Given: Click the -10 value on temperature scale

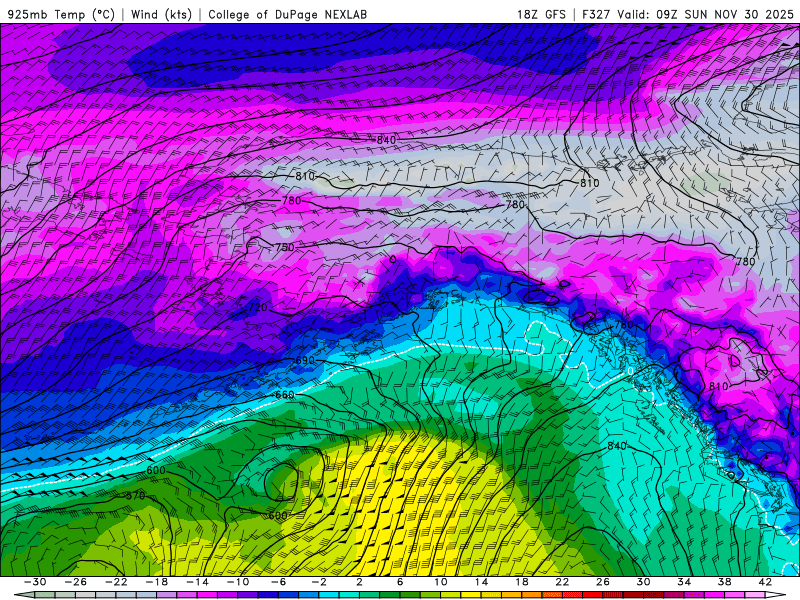Looking at the screenshot, I should point(238,582).
